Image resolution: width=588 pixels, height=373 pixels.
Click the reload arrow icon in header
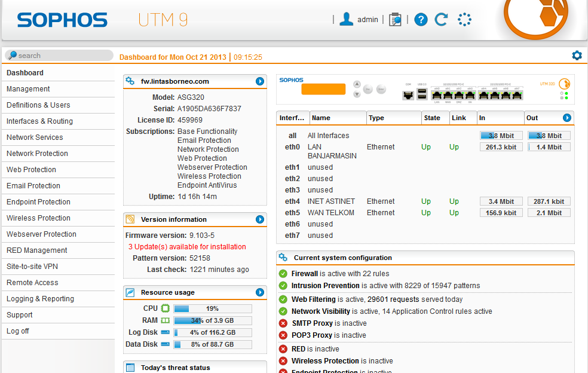point(441,20)
